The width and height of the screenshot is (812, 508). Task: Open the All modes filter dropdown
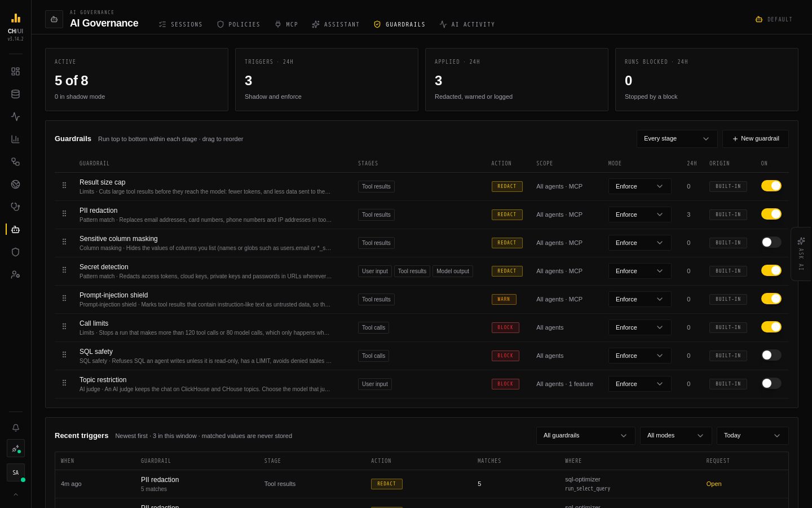click(x=676, y=436)
